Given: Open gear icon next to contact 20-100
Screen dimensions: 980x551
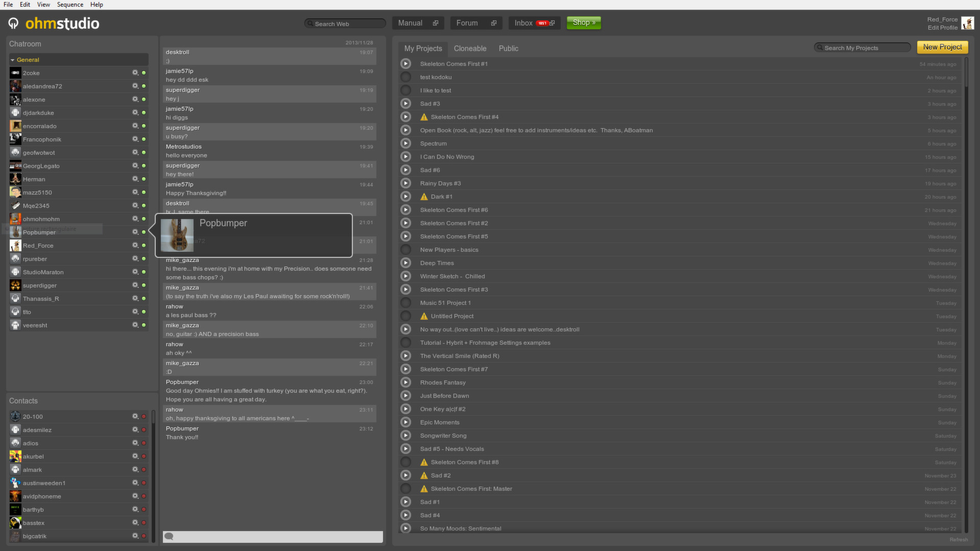Looking at the screenshot, I should pyautogui.click(x=136, y=416).
